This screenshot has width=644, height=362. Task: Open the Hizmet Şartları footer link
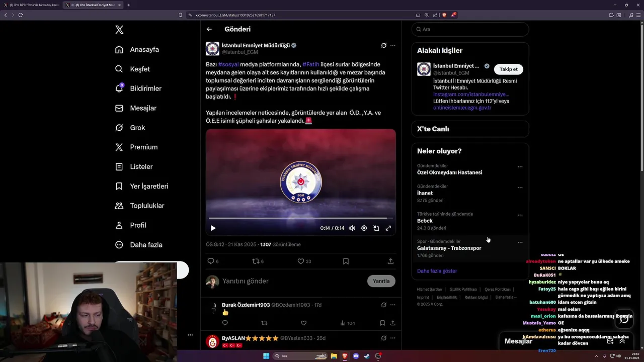429,290
